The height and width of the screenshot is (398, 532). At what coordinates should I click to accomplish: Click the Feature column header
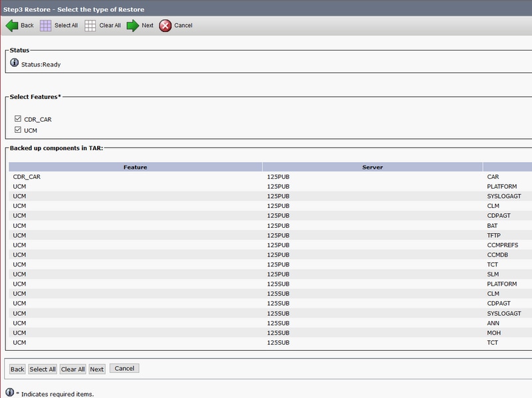[x=136, y=167]
